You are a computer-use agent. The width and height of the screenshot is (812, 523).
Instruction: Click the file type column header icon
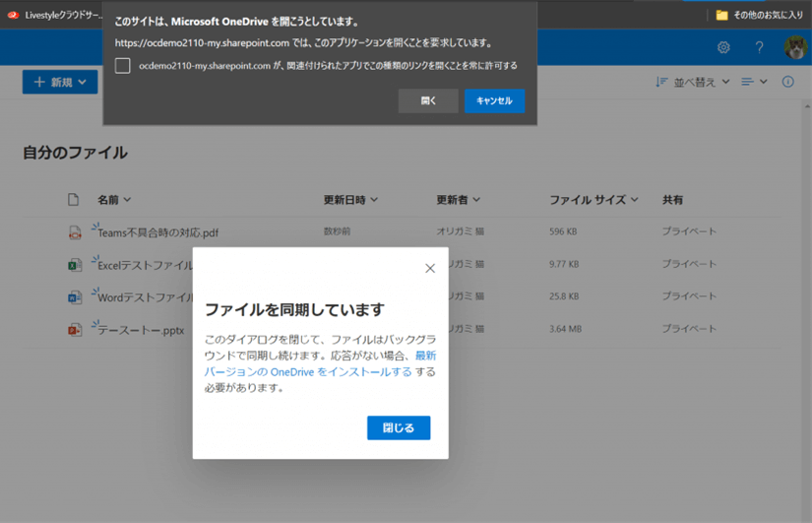pyautogui.click(x=74, y=200)
